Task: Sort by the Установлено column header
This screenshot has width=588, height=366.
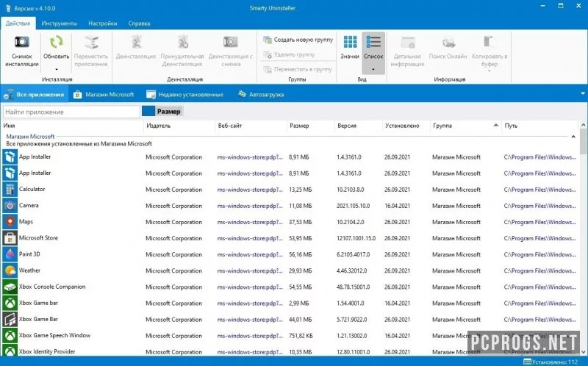Action: click(x=406, y=126)
